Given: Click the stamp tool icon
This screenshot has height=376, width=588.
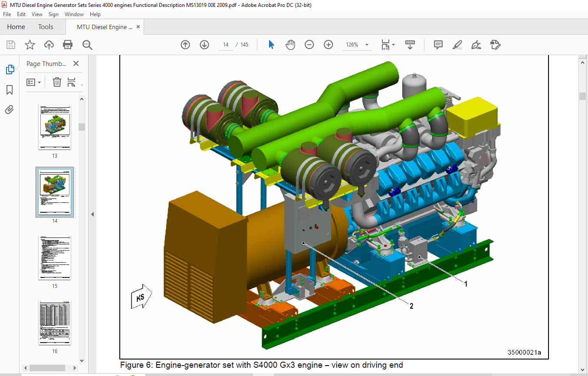Looking at the screenshot, I should (x=495, y=45).
